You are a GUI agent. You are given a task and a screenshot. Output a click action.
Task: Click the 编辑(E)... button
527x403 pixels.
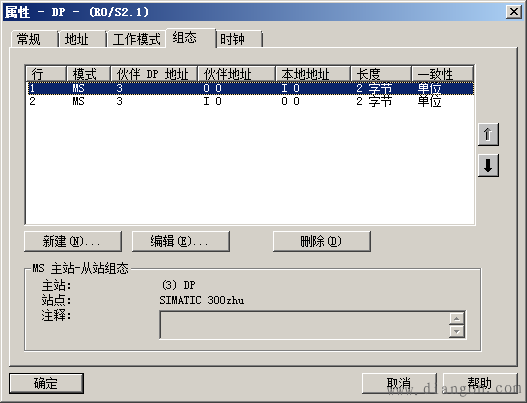tap(181, 241)
